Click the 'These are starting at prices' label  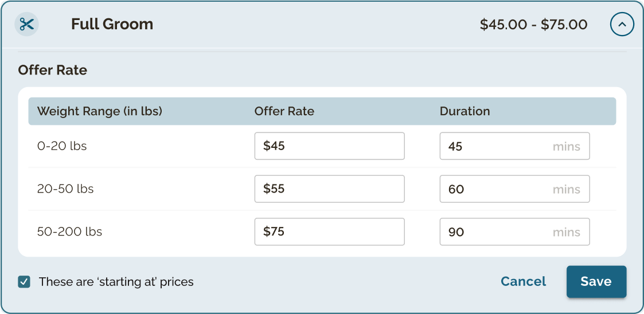[x=116, y=282]
